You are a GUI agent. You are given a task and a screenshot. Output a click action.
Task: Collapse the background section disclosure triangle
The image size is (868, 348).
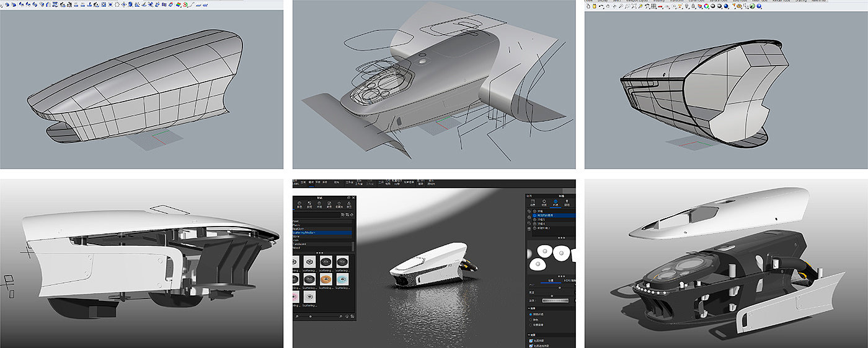528,308
